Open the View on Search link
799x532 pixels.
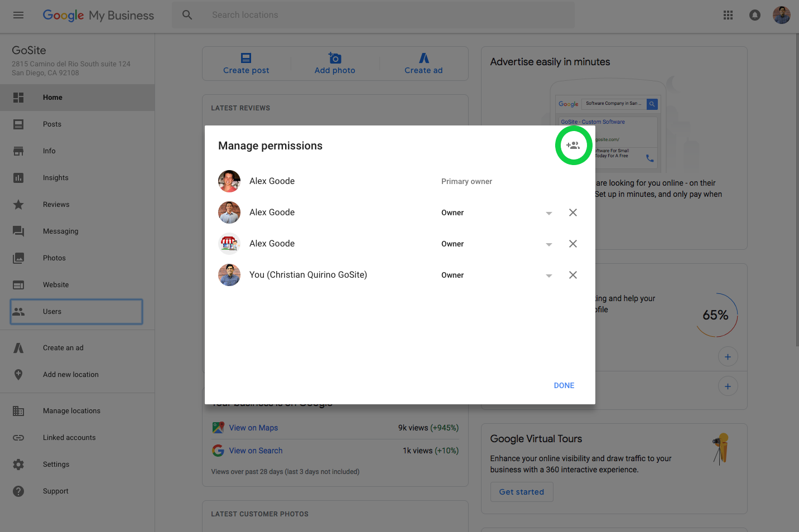click(256, 451)
